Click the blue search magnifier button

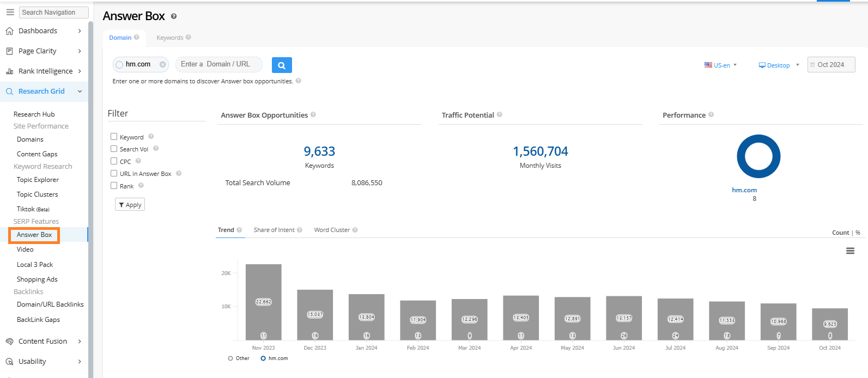point(282,65)
